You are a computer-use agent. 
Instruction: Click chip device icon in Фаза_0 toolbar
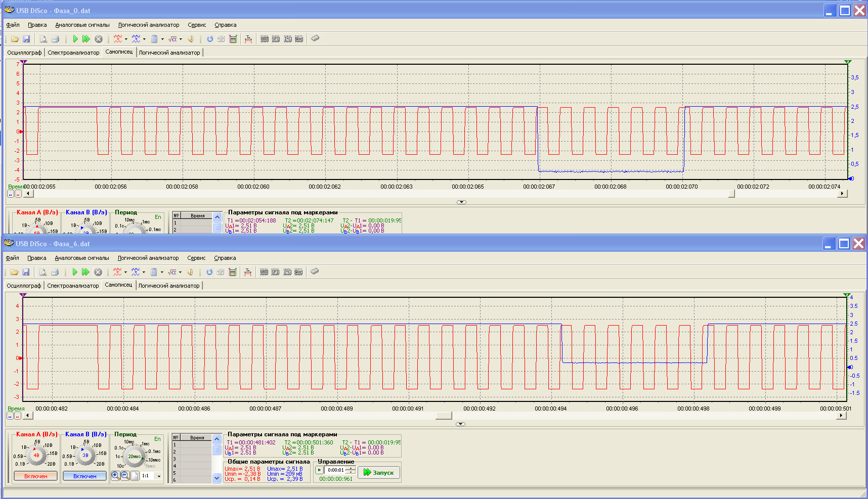[x=315, y=38]
